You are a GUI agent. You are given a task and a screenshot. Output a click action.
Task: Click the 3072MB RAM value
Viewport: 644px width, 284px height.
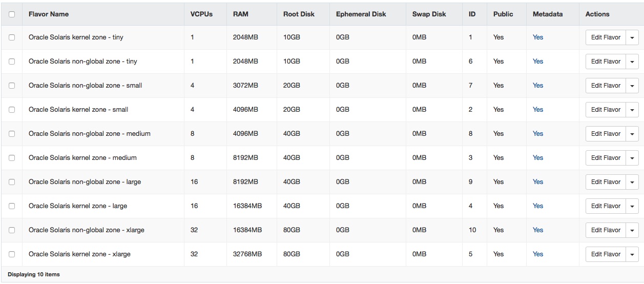245,86
